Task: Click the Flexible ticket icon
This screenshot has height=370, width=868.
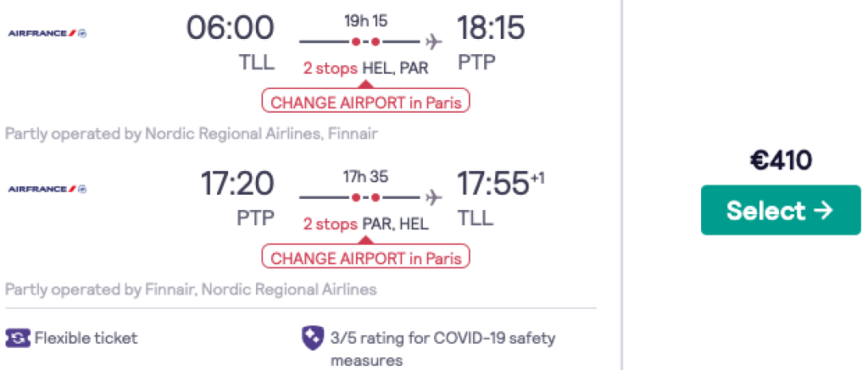Action: (17, 339)
